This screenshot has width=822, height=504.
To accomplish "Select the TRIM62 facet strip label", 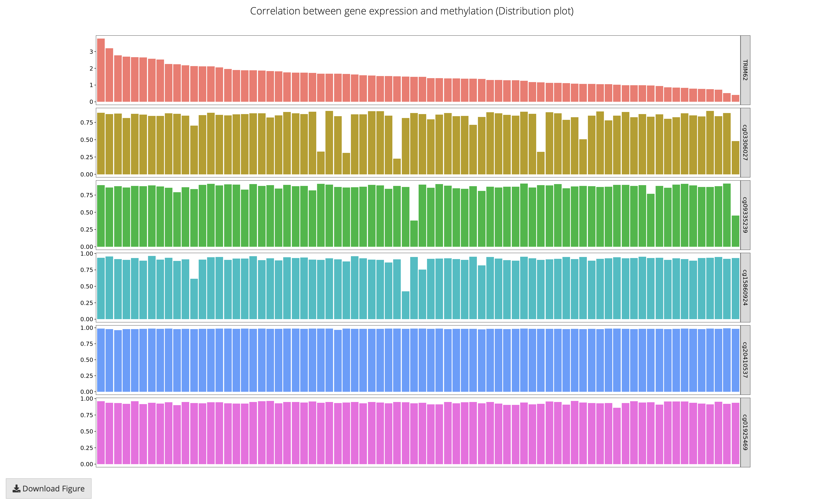I will tap(745, 70).
